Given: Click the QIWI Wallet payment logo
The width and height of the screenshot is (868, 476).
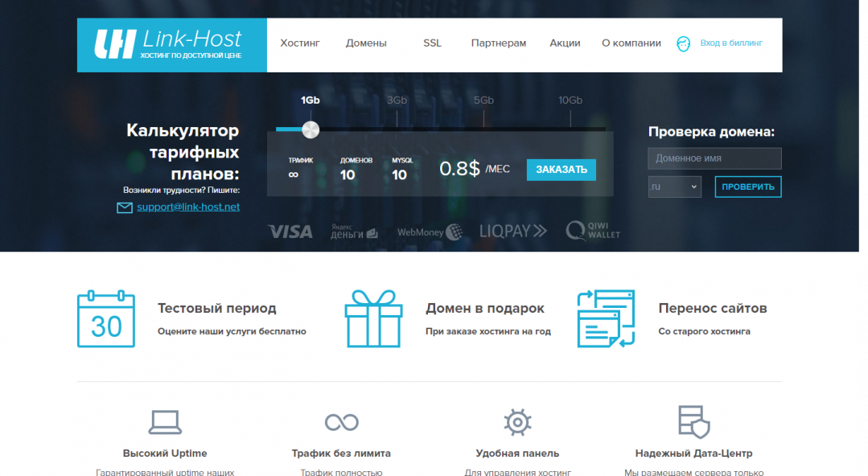Looking at the screenshot, I should [593, 230].
